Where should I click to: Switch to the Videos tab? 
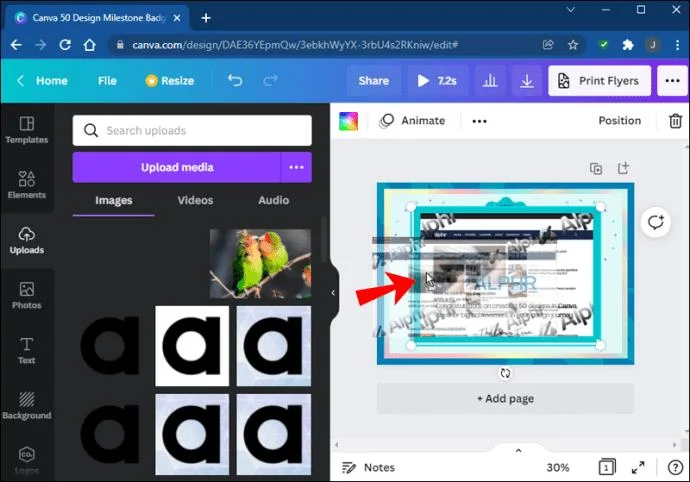195,200
